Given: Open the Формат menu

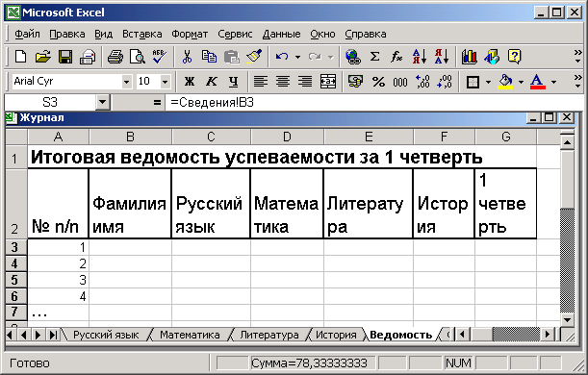Looking at the screenshot, I should tap(190, 34).
